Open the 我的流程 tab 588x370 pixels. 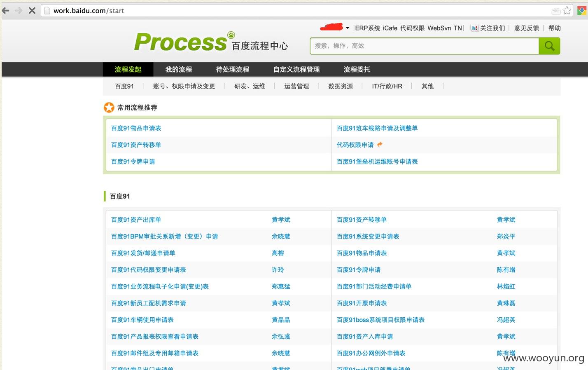[179, 69]
